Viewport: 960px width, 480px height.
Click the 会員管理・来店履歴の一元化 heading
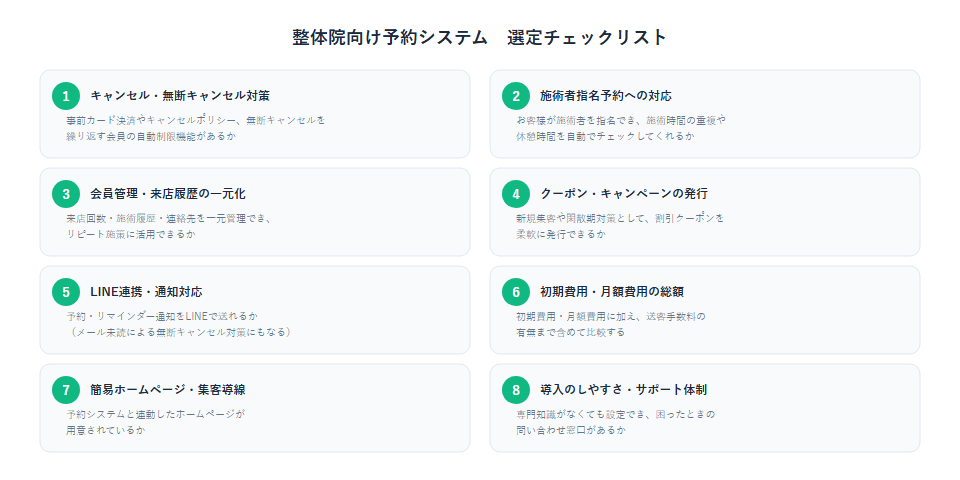[168, 194]
